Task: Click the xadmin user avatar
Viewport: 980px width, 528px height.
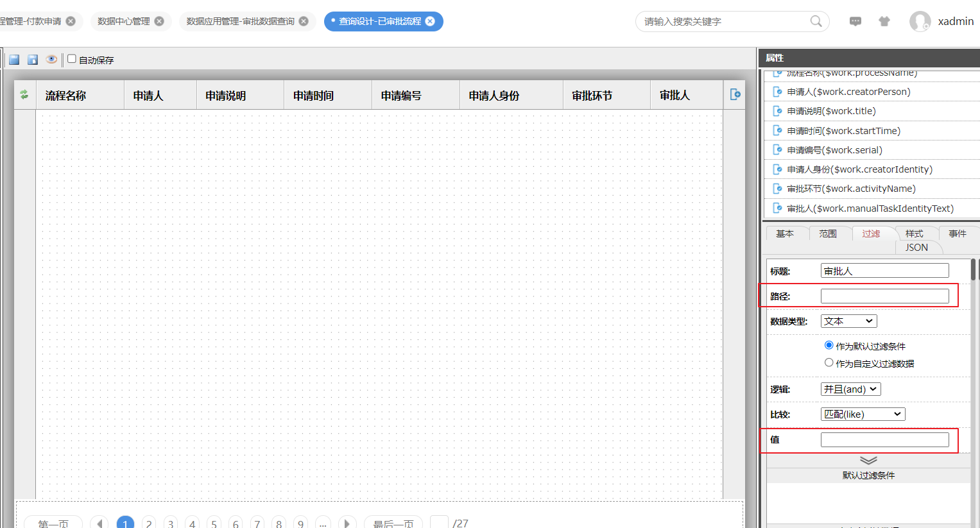Action: click(920, 21)
